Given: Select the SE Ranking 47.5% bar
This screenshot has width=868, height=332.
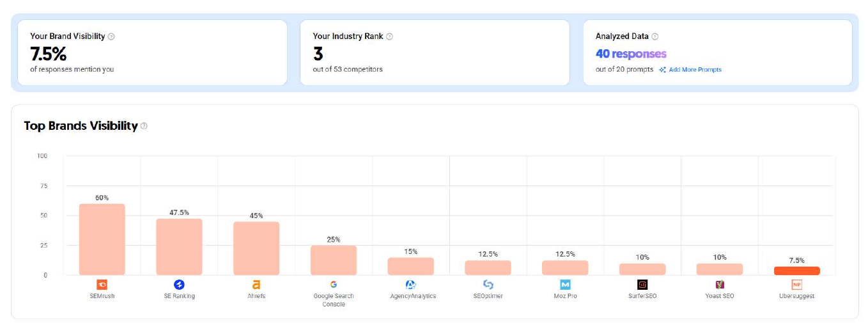Looking at the screenshot, I should pos(179,247).
